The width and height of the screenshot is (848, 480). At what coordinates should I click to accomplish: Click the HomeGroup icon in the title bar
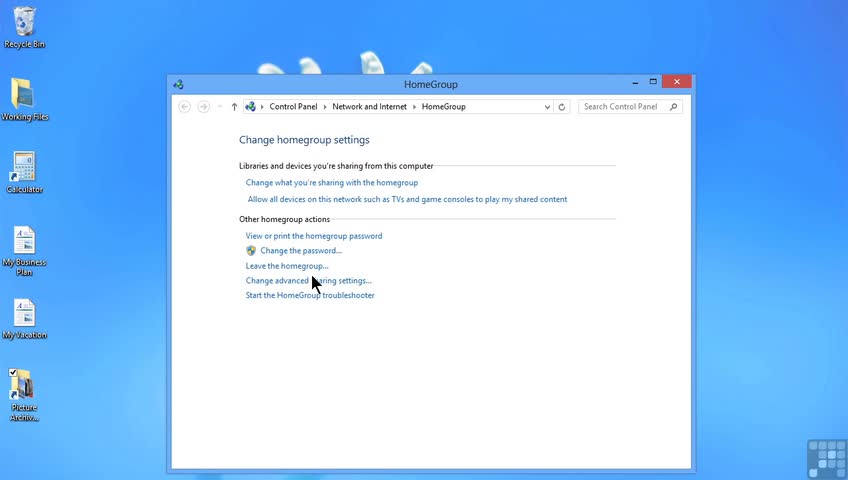[x=178, y=84]
